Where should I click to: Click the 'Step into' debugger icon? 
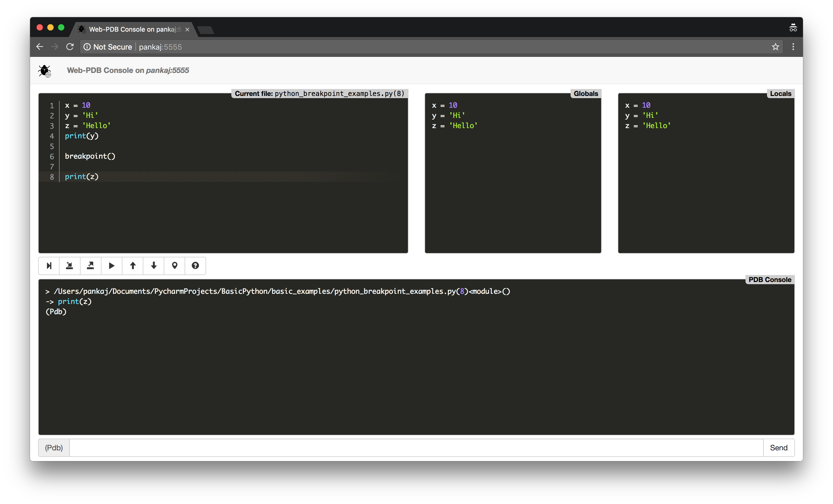(70, 266)
